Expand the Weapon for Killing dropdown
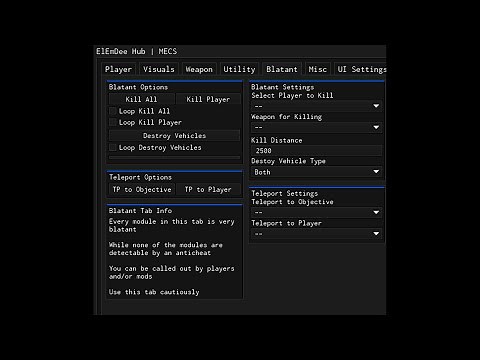480x360 pixels. [x=316, y=127]
